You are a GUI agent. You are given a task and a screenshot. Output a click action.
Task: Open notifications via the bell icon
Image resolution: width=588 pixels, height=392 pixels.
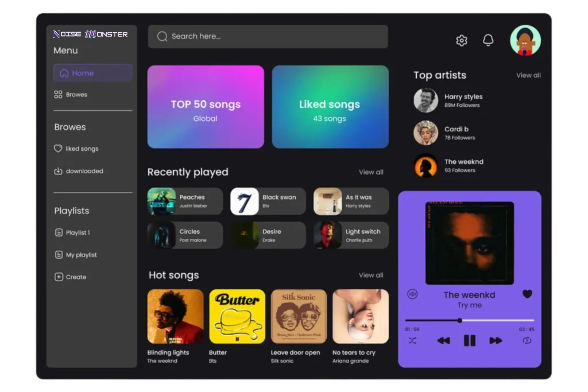pyautogui.click(x=488, y=40)
